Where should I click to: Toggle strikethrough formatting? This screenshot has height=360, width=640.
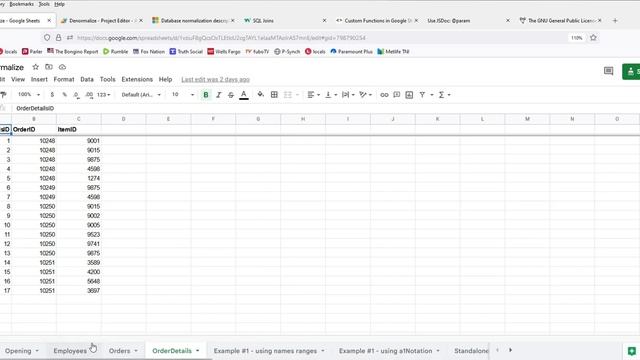click(x=231, y=95)
